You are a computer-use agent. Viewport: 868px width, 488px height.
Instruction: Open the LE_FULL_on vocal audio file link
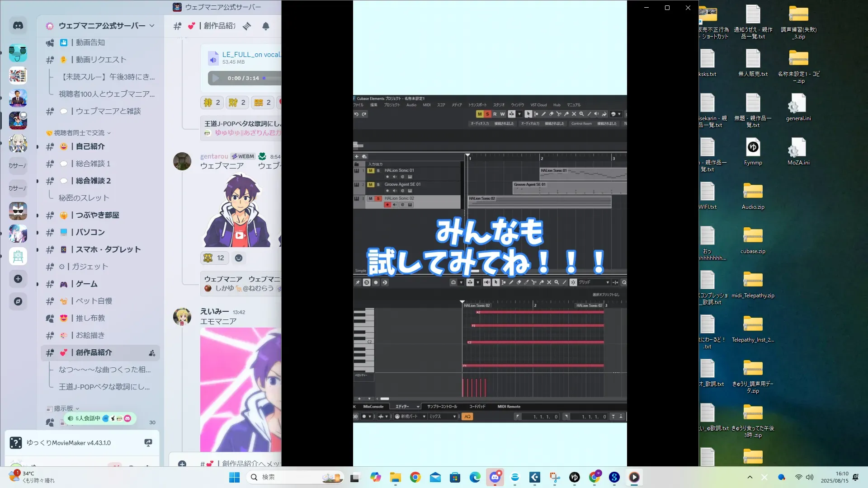[x=251, y=55]
